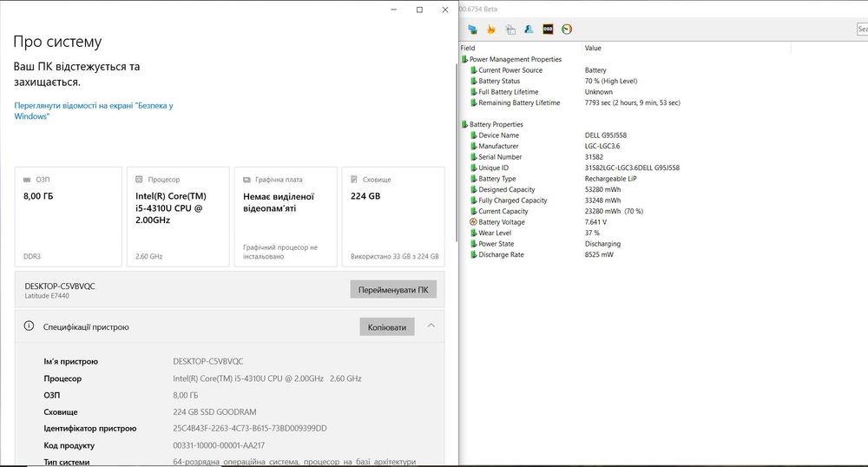Click the icon on the Графічна плата card
The height and width of the screenshot is (467, 868).
click(247, 180)
